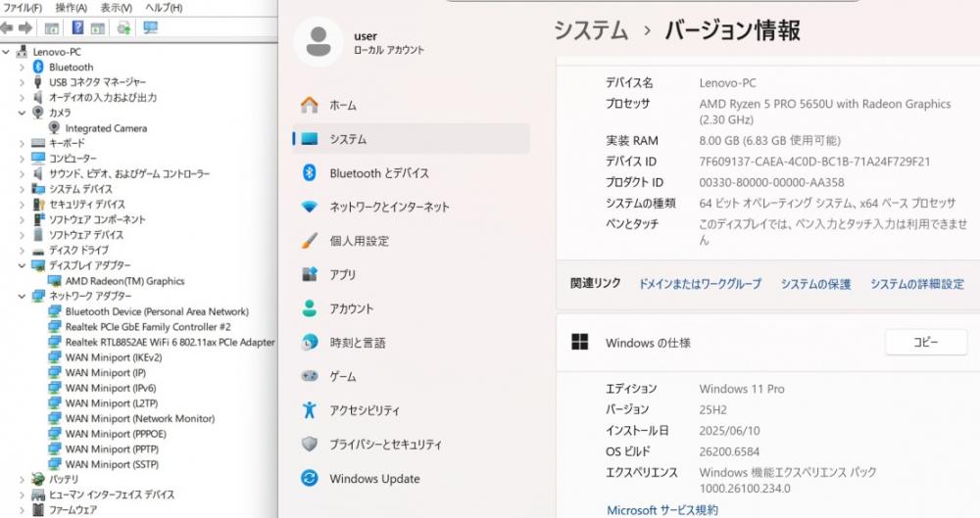Viewport: 980px width, 518px height.
Task: Open ネットワークとインターネット settings
Action: (411, 207)
